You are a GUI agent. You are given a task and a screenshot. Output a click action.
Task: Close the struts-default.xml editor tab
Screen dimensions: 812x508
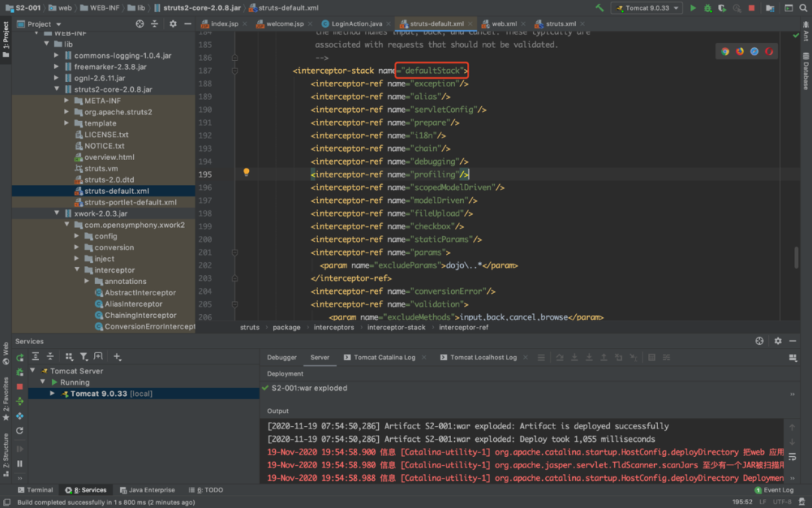470,24
